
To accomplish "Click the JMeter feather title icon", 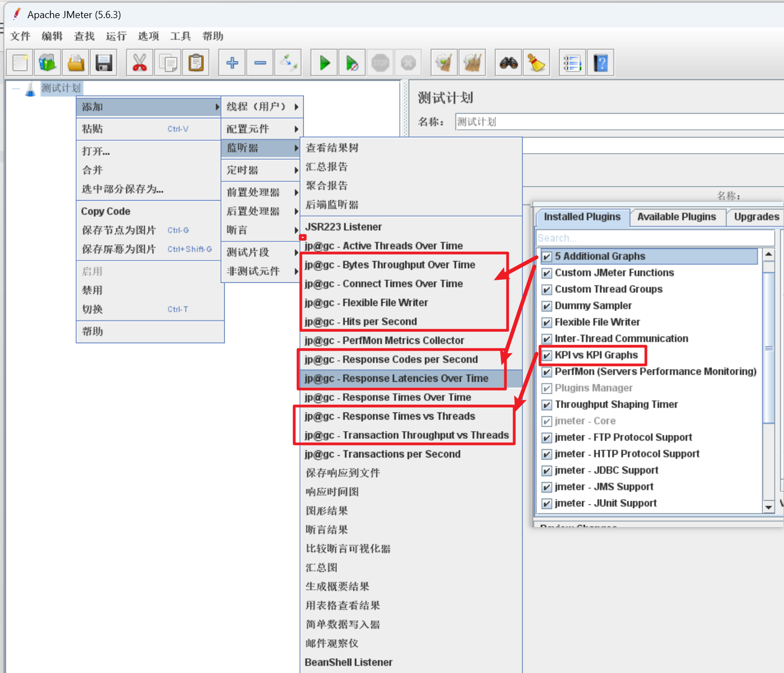I will coord(17,14).
